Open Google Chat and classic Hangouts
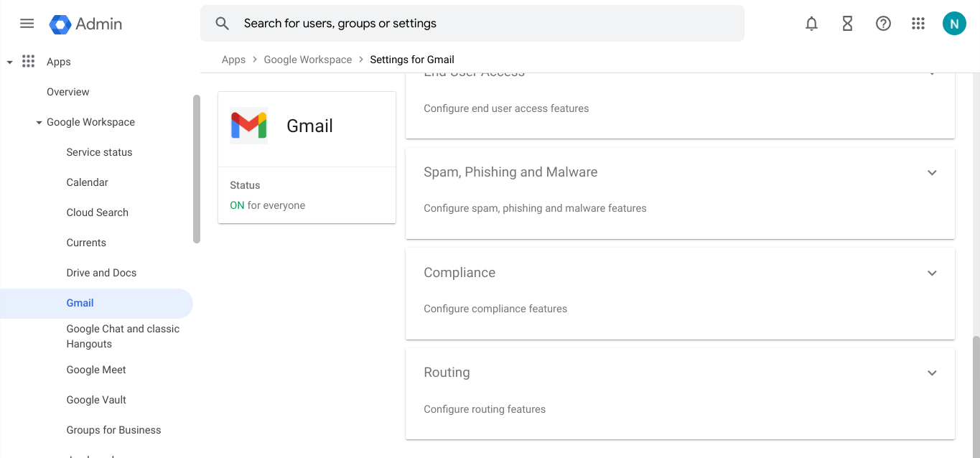 (123, 336)
